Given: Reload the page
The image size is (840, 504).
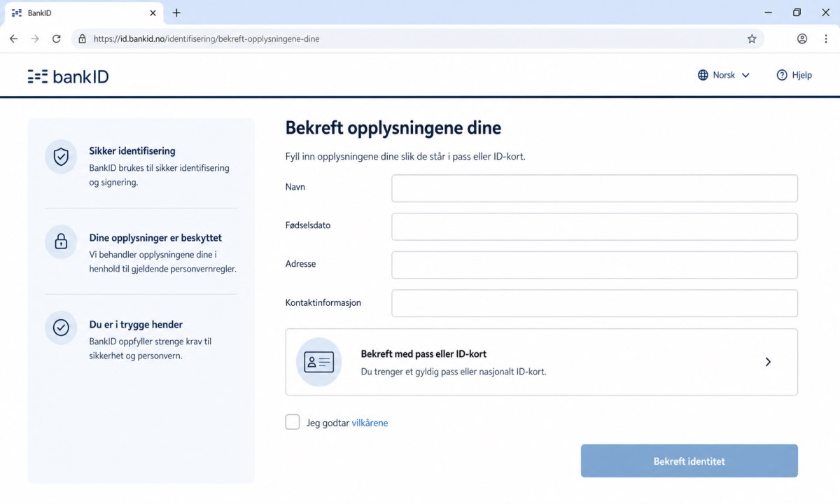Looking at the screenshot, I should coord(57,38).
